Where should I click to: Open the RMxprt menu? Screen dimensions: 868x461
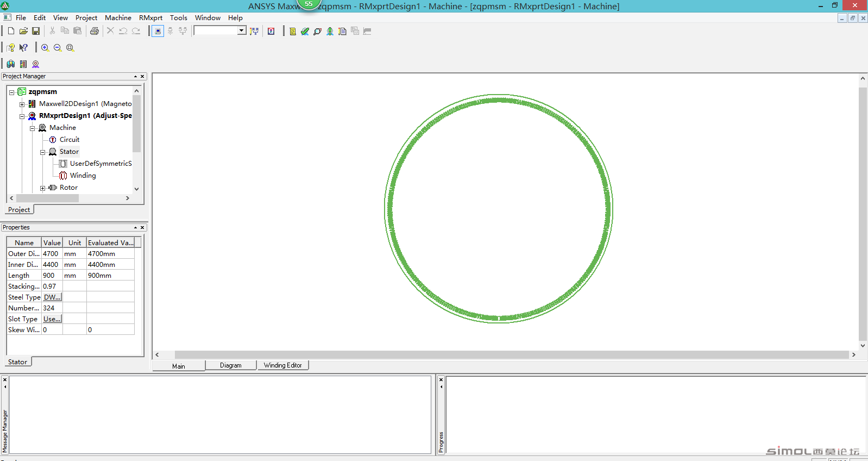[150, 18]
